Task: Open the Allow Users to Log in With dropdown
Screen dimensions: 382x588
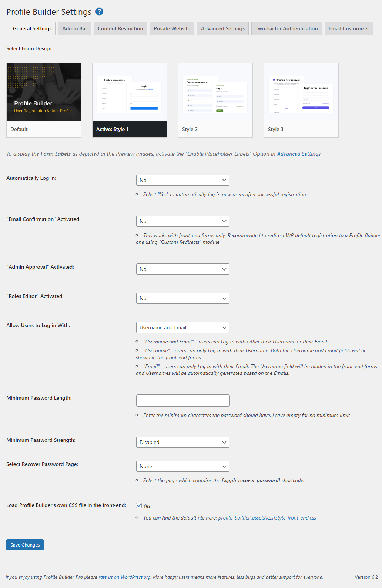Action: tap(183, 327)
